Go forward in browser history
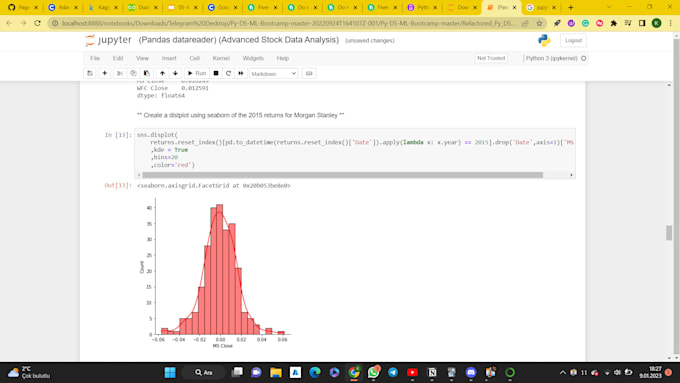This screenshot has width=680, height=383. point(23,23)
